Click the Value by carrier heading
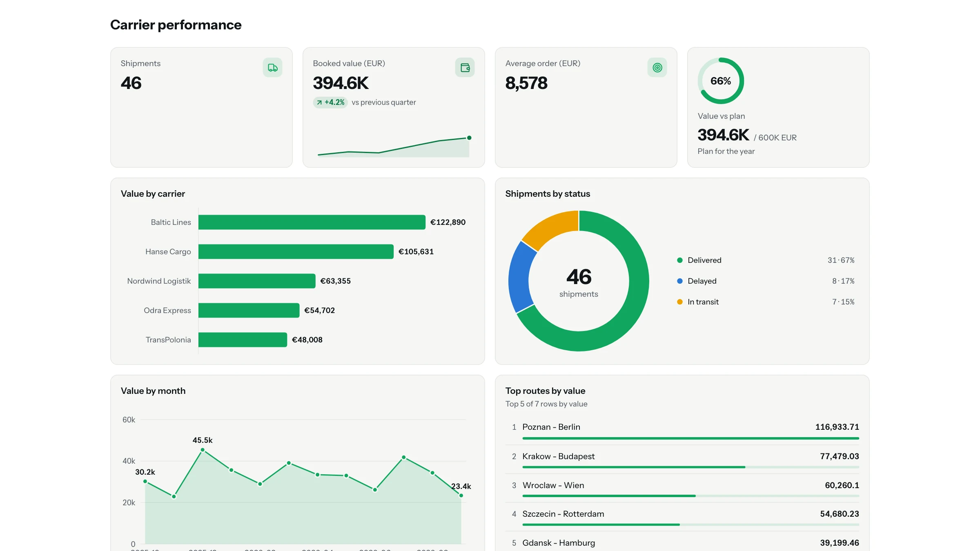 (x=153, y=194)
